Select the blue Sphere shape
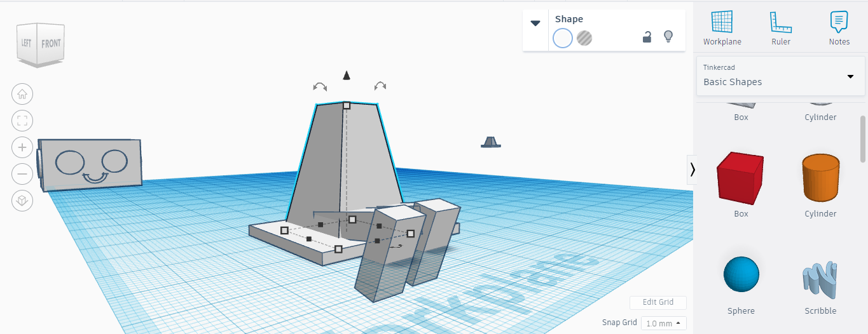The image size is (868, 334). click(x=741, y=274)
